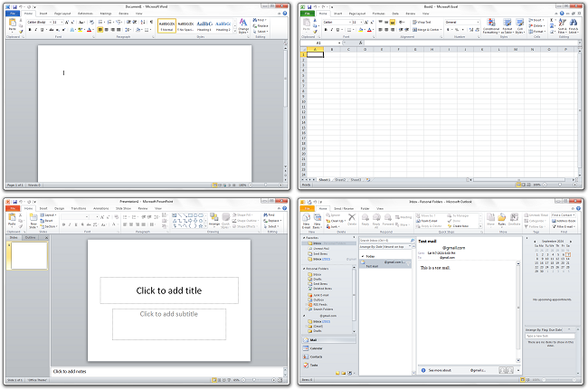Screen dimensions: 588x390
Task: Click the Save icon in Word's quick access toolbar
Action: (x=14, y=6)
